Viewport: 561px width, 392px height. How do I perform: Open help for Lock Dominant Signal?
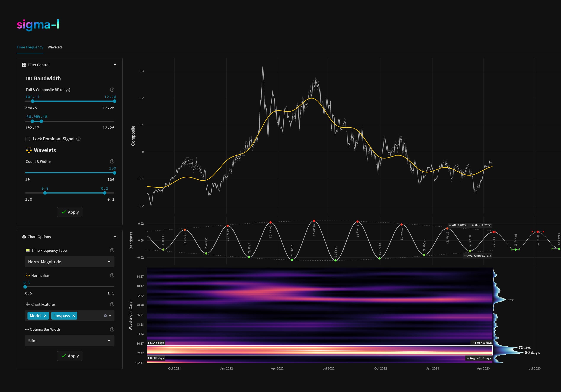click(x=79, y=139)
